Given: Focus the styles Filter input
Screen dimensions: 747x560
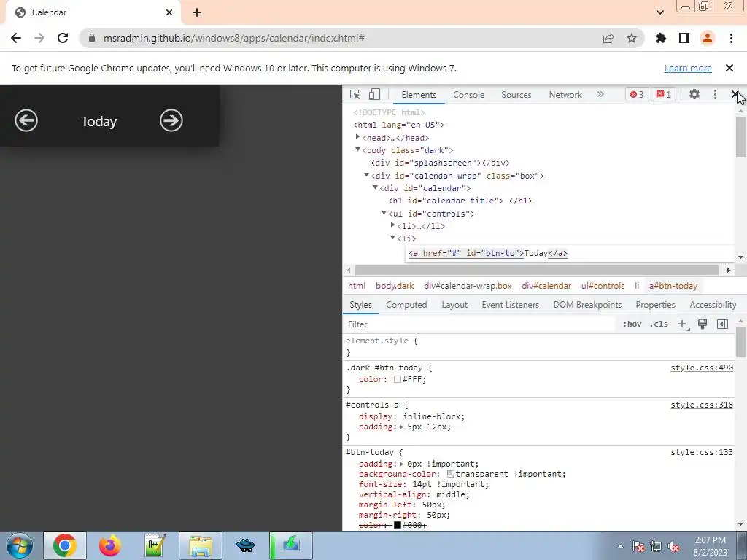Looking at the screenshot, I should tap(480, 324).
